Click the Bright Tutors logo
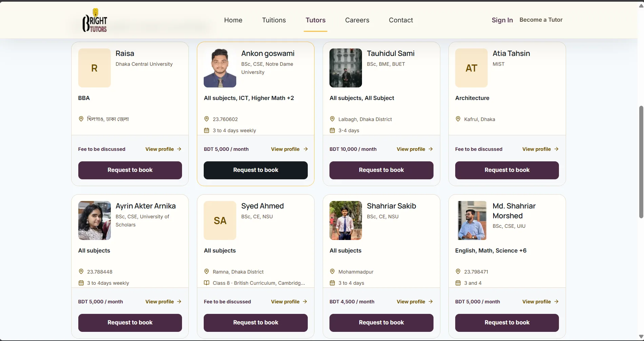This screenshot has width=644, height=341. point(95,20)
